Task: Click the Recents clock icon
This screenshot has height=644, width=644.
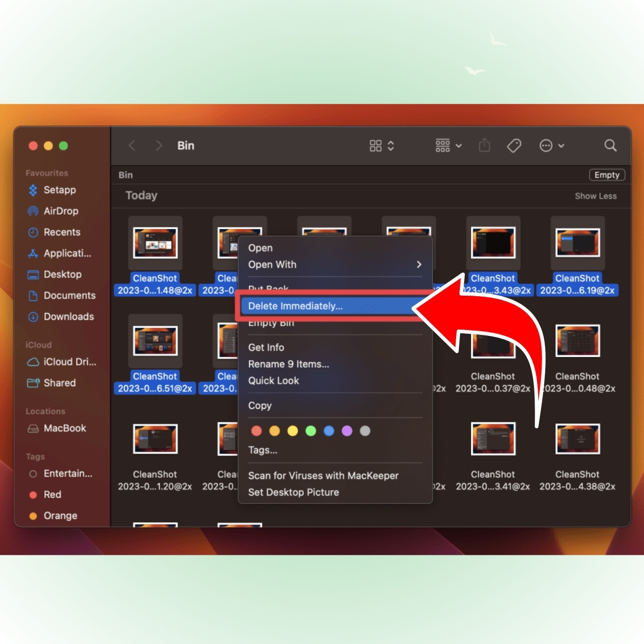Action: pos(33,232)
